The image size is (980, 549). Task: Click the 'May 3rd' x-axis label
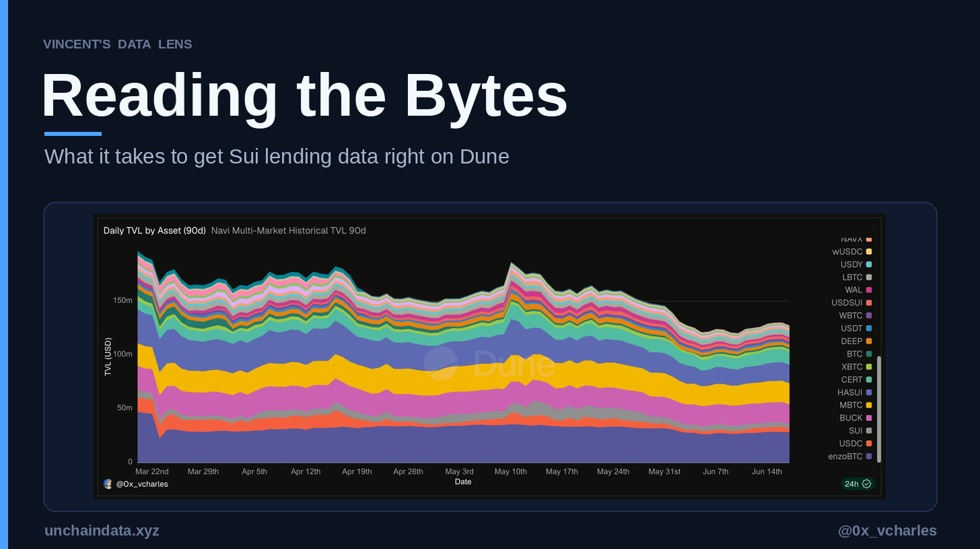tap(459, 472)
